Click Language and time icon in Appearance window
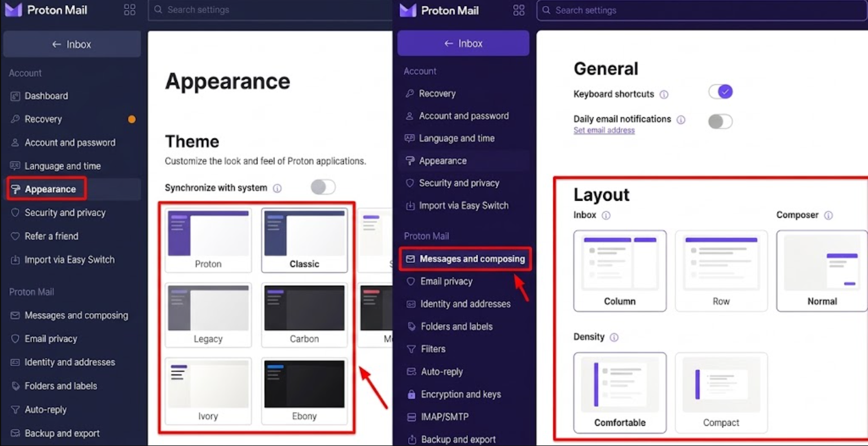 [x=15, y=166]
